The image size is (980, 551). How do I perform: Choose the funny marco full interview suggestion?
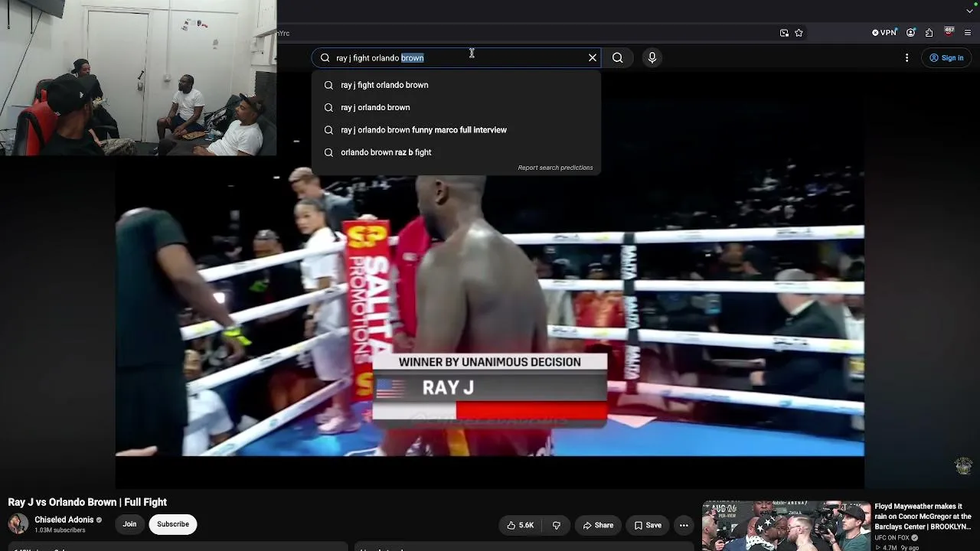[x=456, y=130]
